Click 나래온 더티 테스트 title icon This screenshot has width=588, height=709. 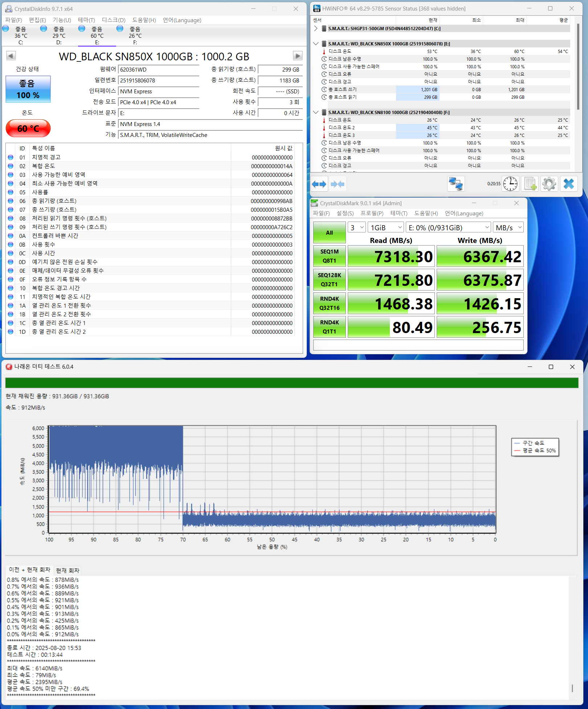9,367
